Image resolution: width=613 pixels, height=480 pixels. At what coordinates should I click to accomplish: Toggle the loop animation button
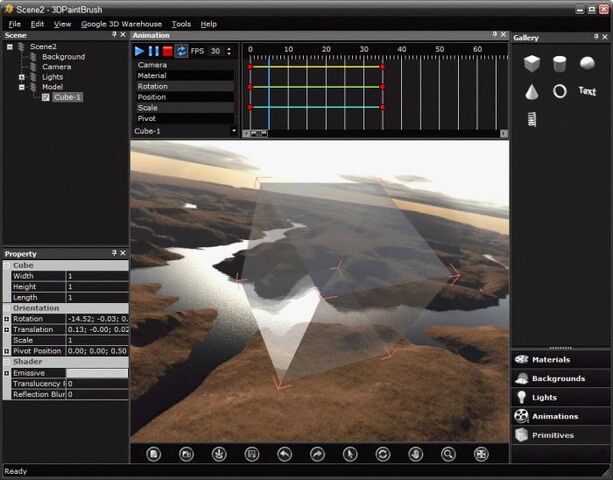point(181,51)
